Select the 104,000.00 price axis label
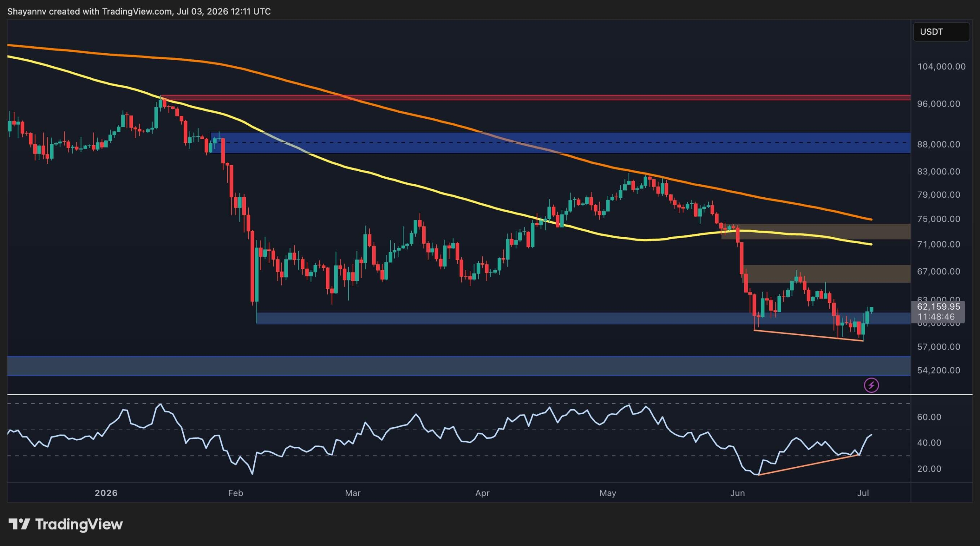 [x=941, y=67]
